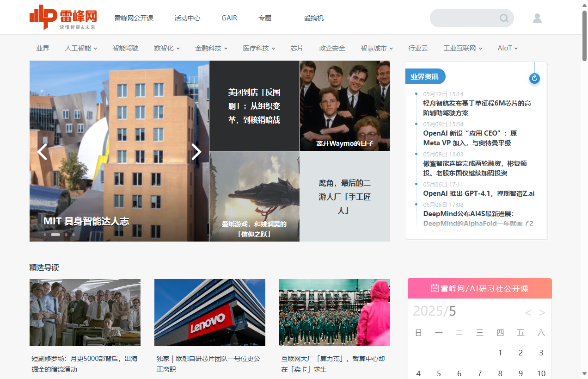Viewport: 588px width, 379px height.
Task: Select the first carousel indicator dot
Action: point(45,235)
